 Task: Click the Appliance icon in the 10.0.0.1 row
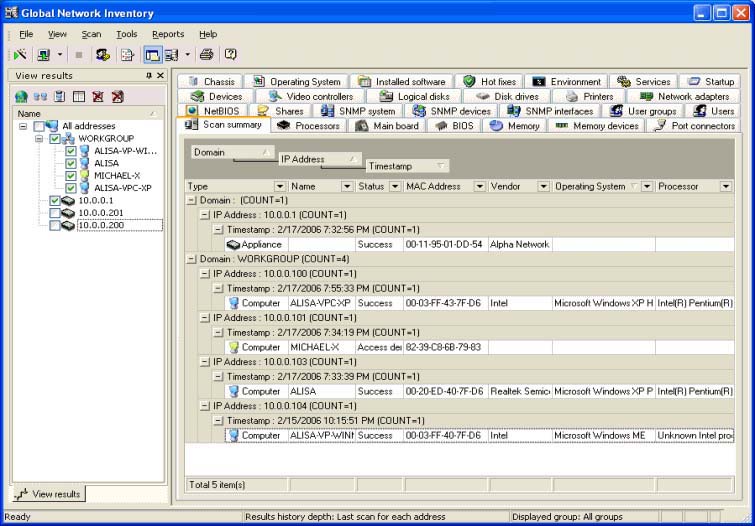pos(233,244)
